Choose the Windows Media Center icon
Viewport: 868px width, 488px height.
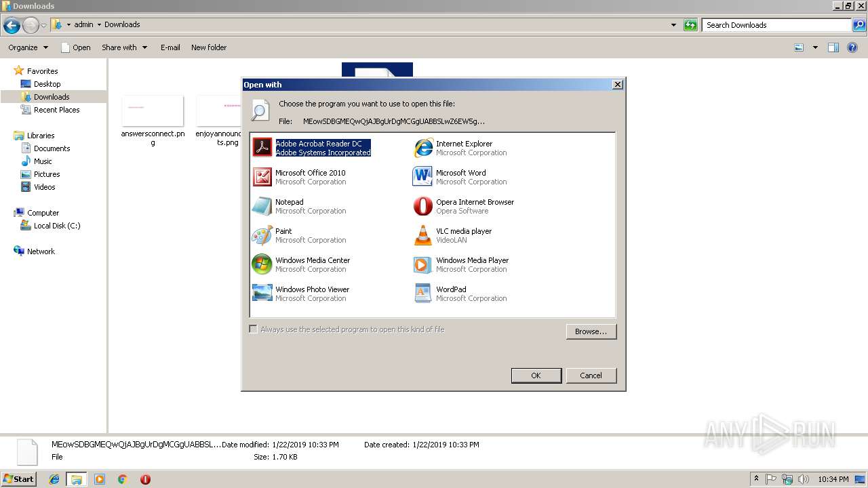point(262,264)
